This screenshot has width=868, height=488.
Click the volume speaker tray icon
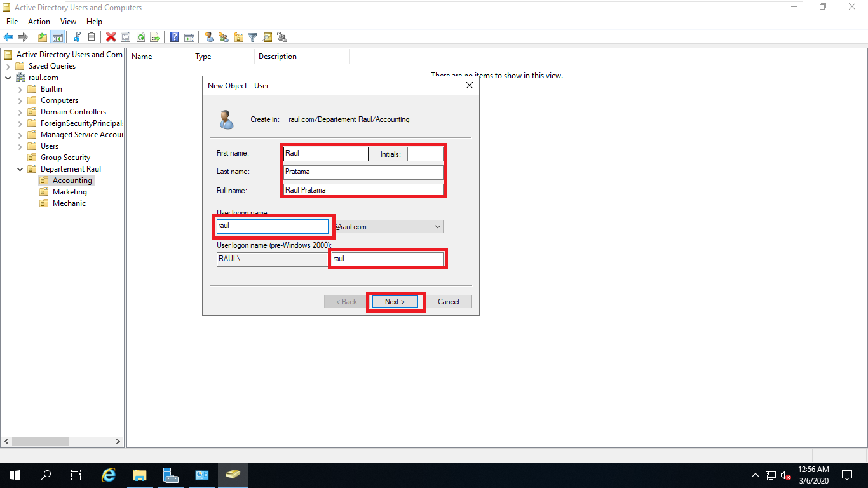[x=786, y=475]
